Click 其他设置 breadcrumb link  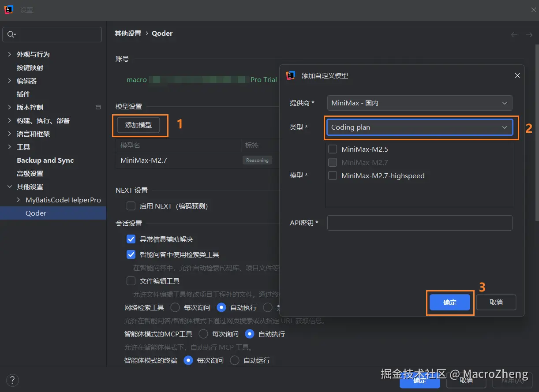pos(128,33)
